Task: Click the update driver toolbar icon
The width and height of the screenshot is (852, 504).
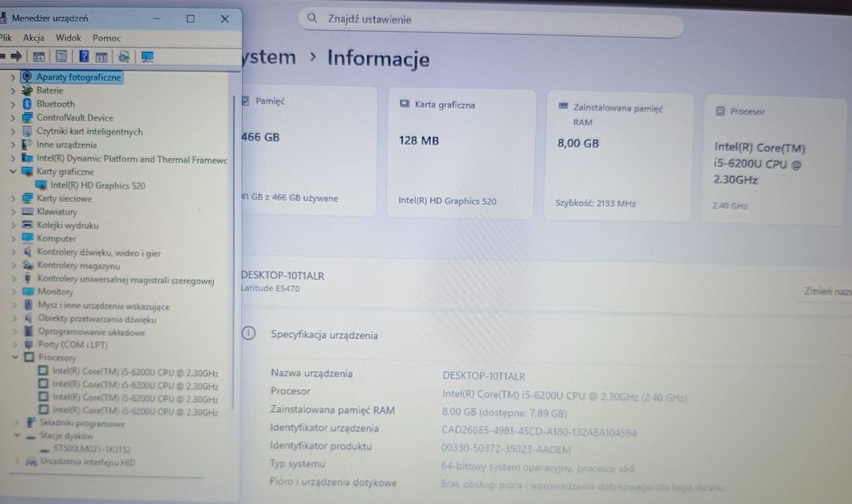Action: 124,56
